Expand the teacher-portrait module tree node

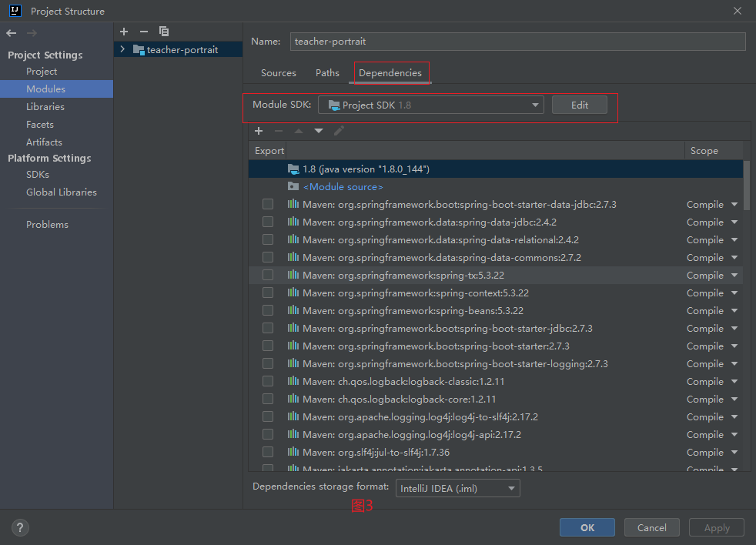tap(122, 49)
